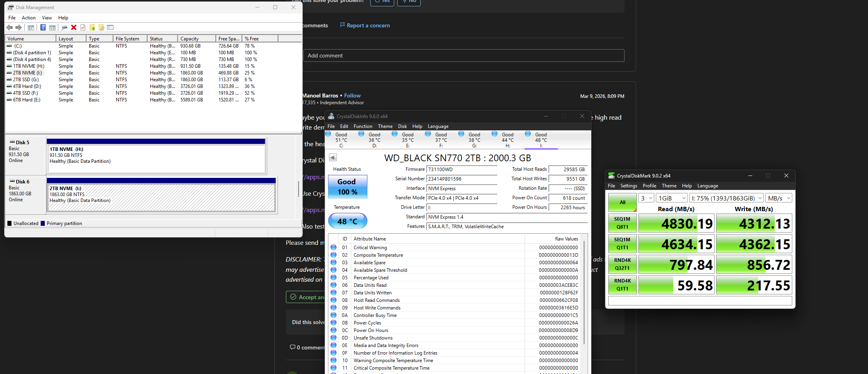The width and height of the screenshot is (868, 374).
Task: Select the D: 36 °C disk tab
Action: 374,140
